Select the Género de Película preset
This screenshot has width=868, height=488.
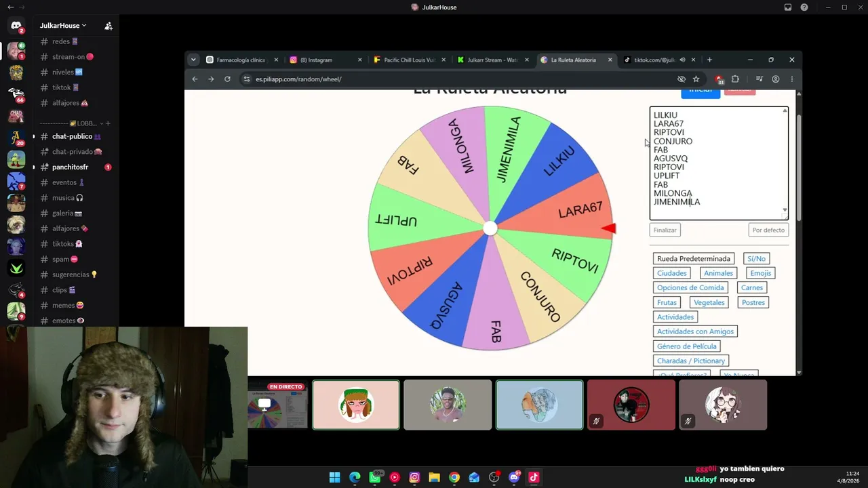click(687, 346)
